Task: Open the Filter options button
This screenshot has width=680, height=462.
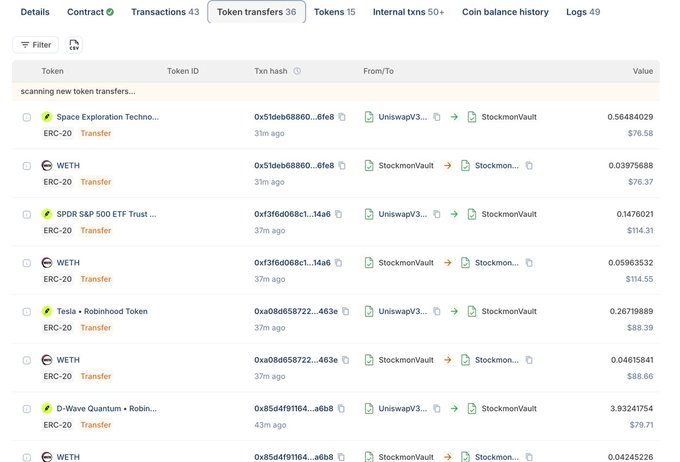Action: (36, 45)
